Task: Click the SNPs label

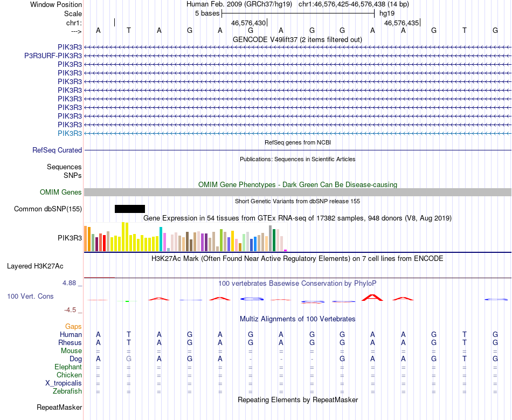Action: [73, 175]
